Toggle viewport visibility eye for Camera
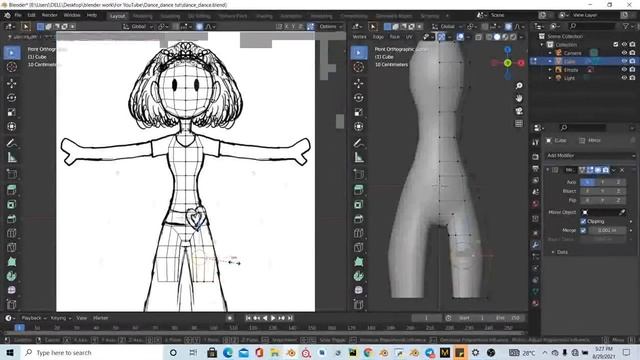Screen dimensions: 640x360 (x=624, y=53)
